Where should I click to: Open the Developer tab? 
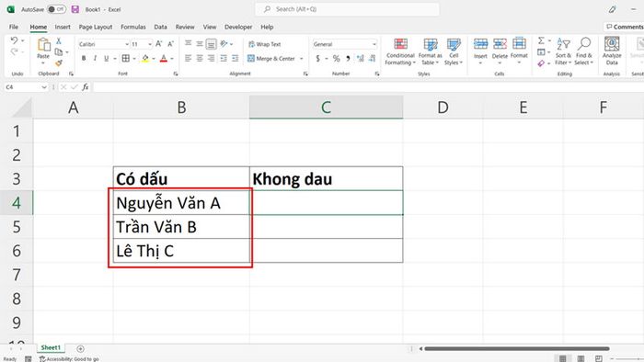pos(238,27)
